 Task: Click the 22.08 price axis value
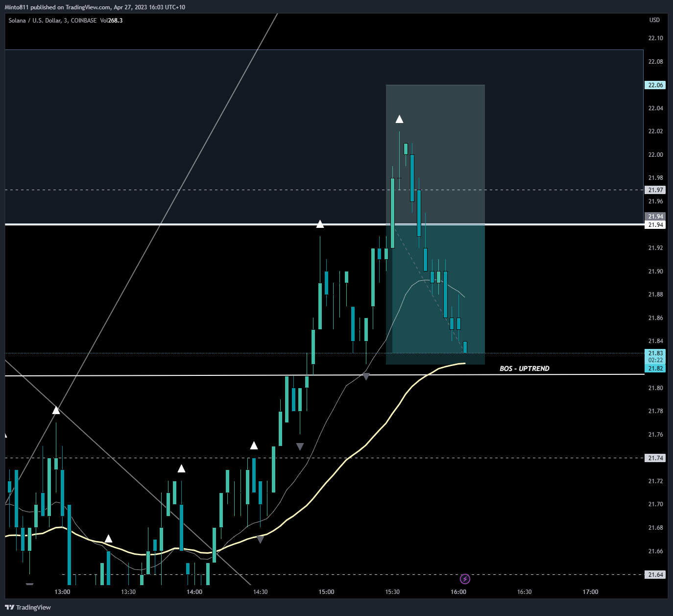[x=655, y=62]
